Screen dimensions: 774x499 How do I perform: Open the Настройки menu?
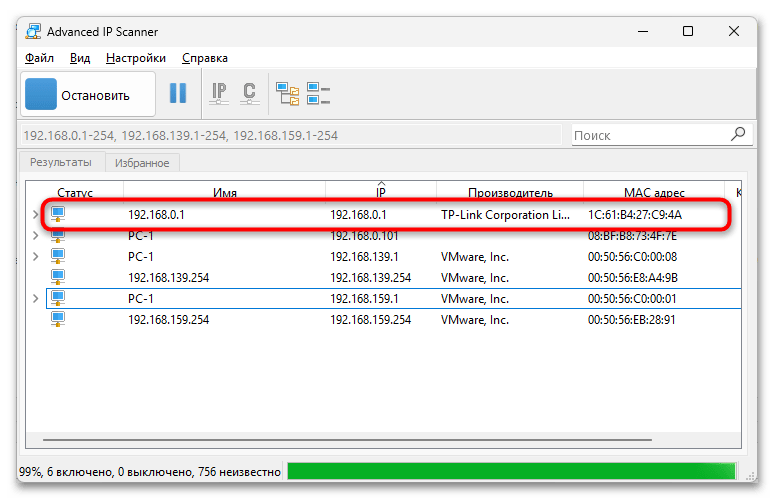136,58
